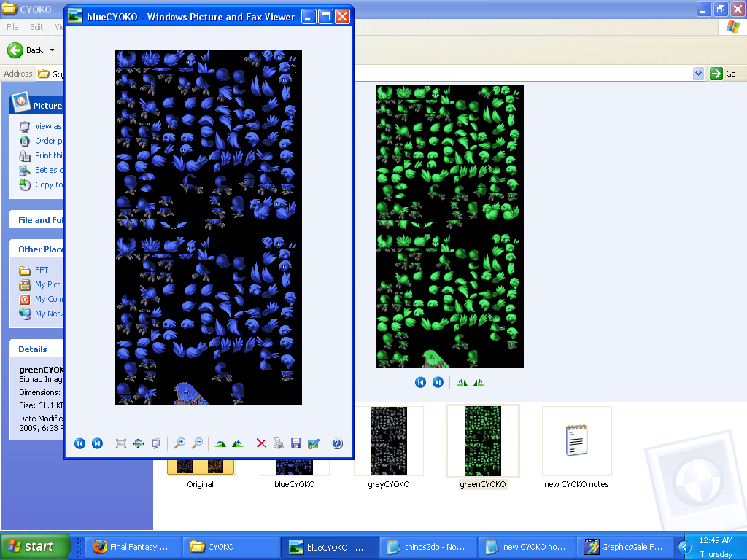Click the Best Fit icon in Picture Viewer
This screenshot has height=560, width=747.
pyautogui.click(x=121, y=444)
